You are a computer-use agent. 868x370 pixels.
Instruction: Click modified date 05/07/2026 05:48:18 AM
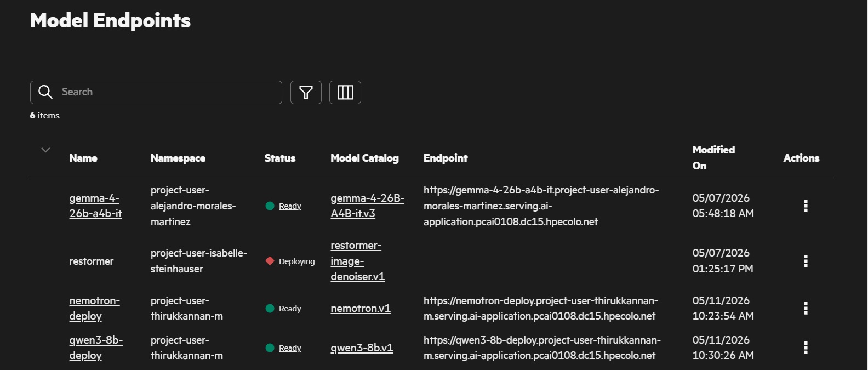tap(723, 206)
